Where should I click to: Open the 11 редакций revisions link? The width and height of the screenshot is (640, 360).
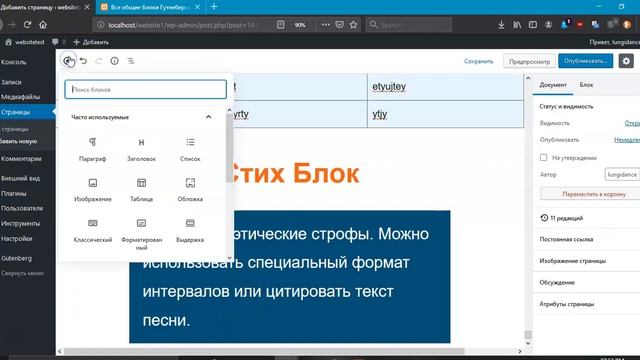(562, 218)
